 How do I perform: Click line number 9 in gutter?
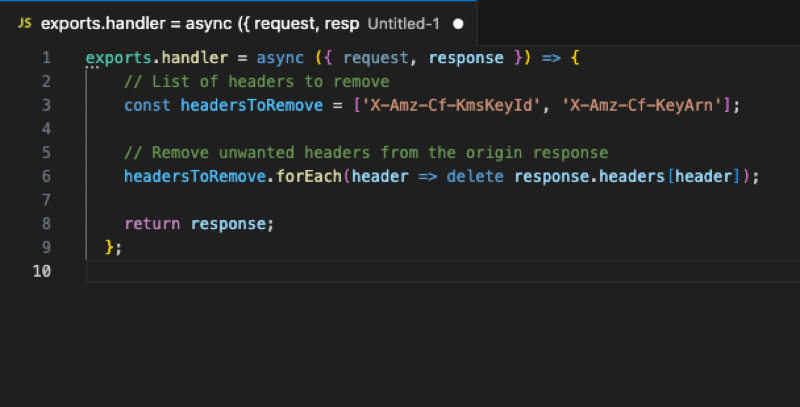pos(46,247)
